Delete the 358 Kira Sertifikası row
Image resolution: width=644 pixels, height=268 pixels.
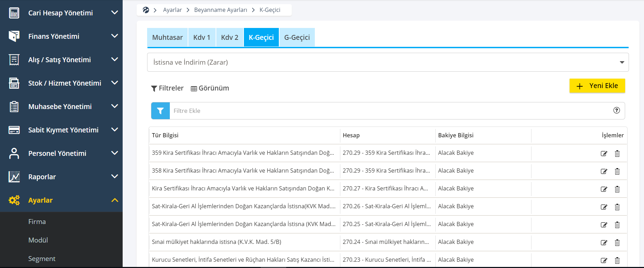[617, 171]
